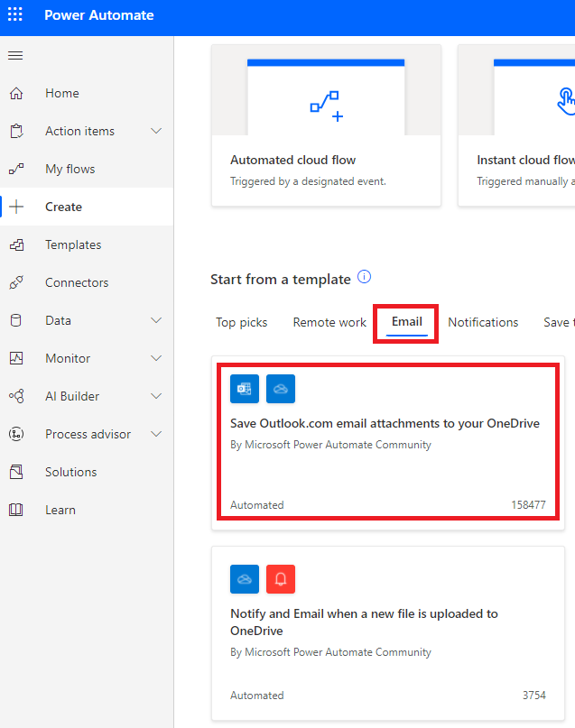Click the AI Builder icon
Viewport: 575px width, 728px height.
[16, 396]
